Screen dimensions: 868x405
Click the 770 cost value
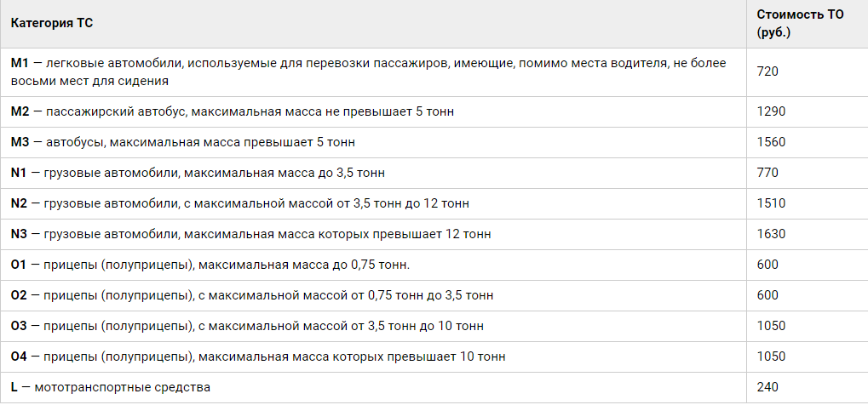pos(767,174)
